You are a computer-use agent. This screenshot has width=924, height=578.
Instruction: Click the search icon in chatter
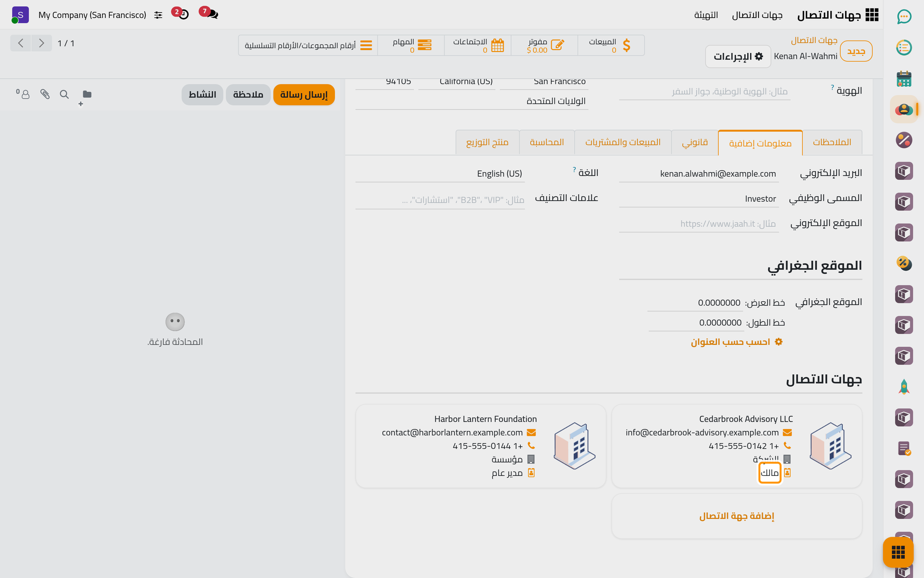[x=64, y=94]
